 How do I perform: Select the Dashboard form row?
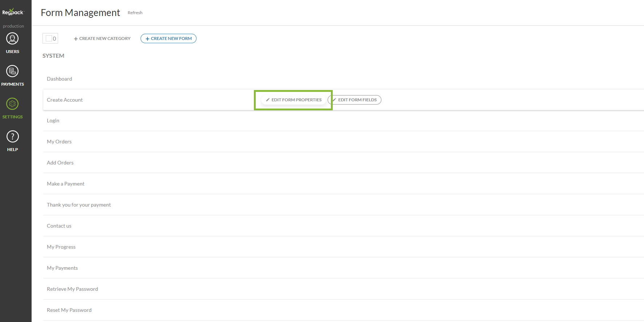[x=59, y=79]
